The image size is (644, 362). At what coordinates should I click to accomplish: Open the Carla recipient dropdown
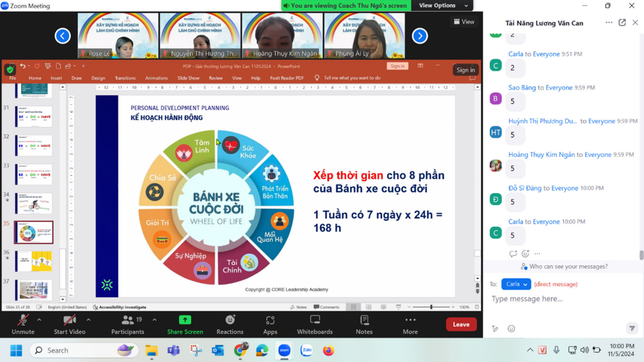click(516, 284)
